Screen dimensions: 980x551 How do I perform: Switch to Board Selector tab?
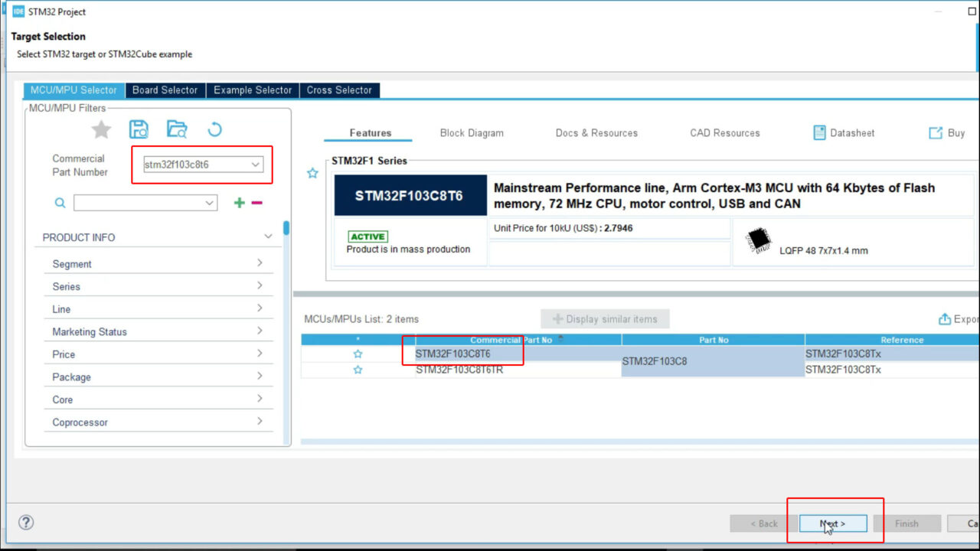coord(165,90)
